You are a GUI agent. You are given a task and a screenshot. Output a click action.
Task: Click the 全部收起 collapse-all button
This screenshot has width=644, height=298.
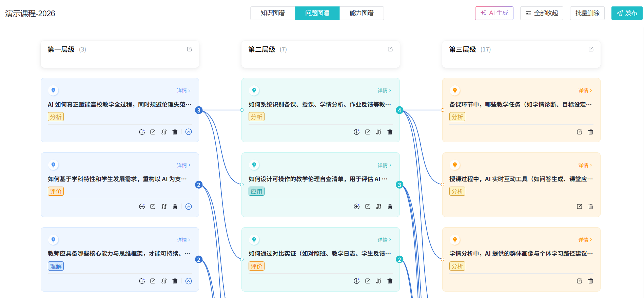(x=542, y=13)
